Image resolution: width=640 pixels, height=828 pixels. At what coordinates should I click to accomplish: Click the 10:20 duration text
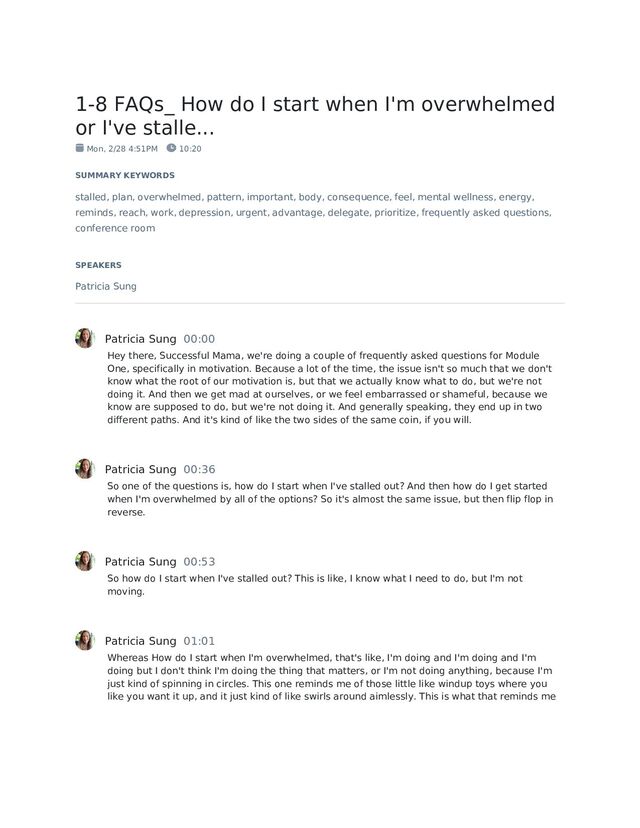(x=190, y=149)
